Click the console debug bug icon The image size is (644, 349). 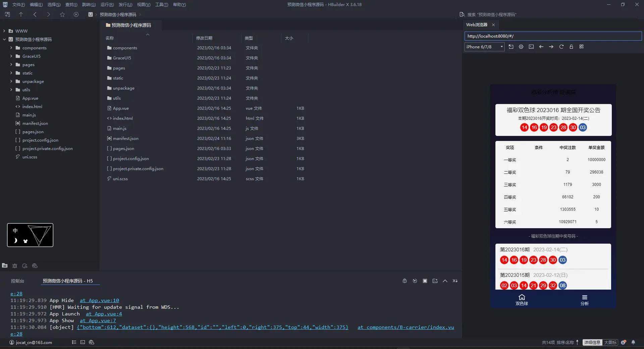(405, 281)
